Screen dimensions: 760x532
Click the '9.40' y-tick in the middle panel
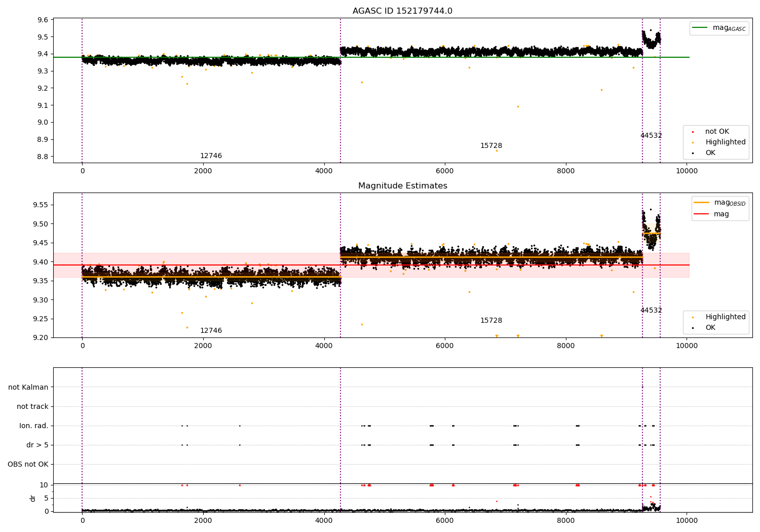tap(41, 262)
